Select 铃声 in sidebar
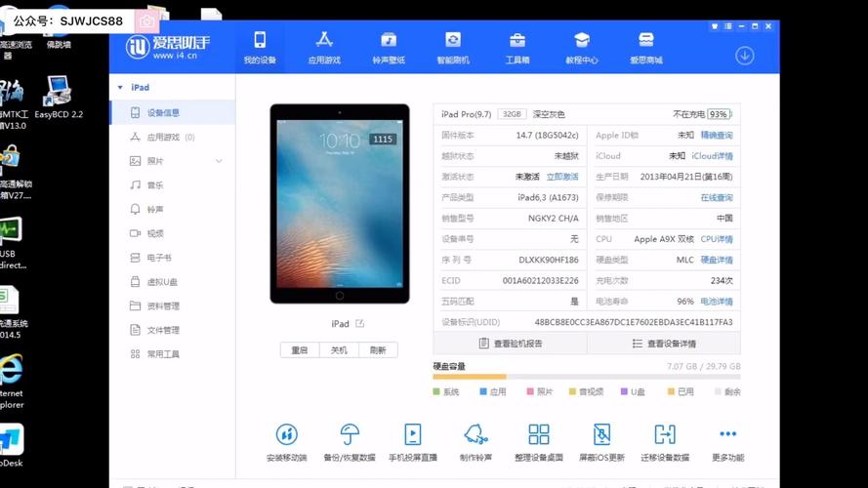This screenshot has height=488, width=868. tap(173, 209)
